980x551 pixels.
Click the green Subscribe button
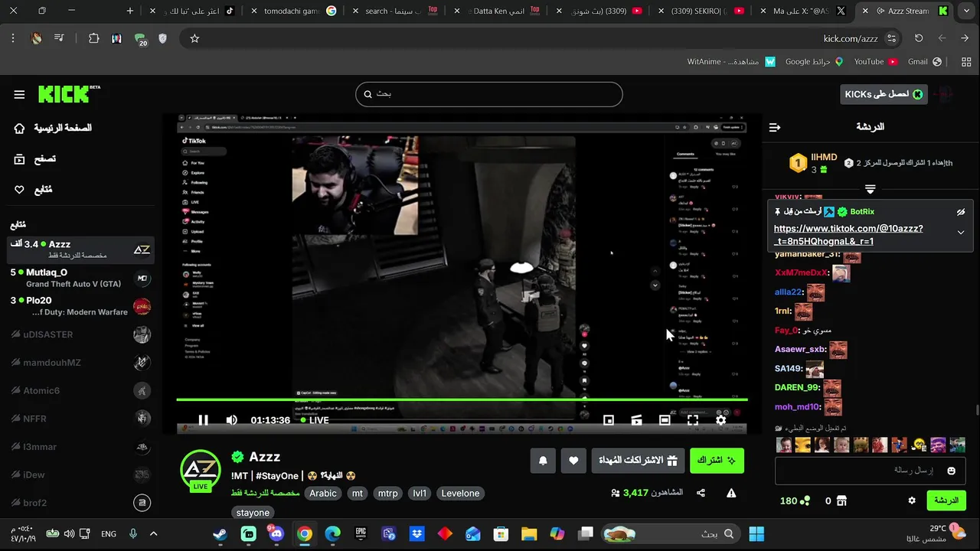coord(717,461)
